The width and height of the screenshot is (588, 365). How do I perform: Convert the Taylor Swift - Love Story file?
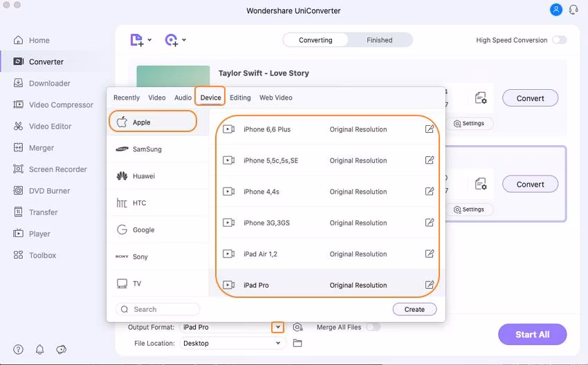point(530,98)
